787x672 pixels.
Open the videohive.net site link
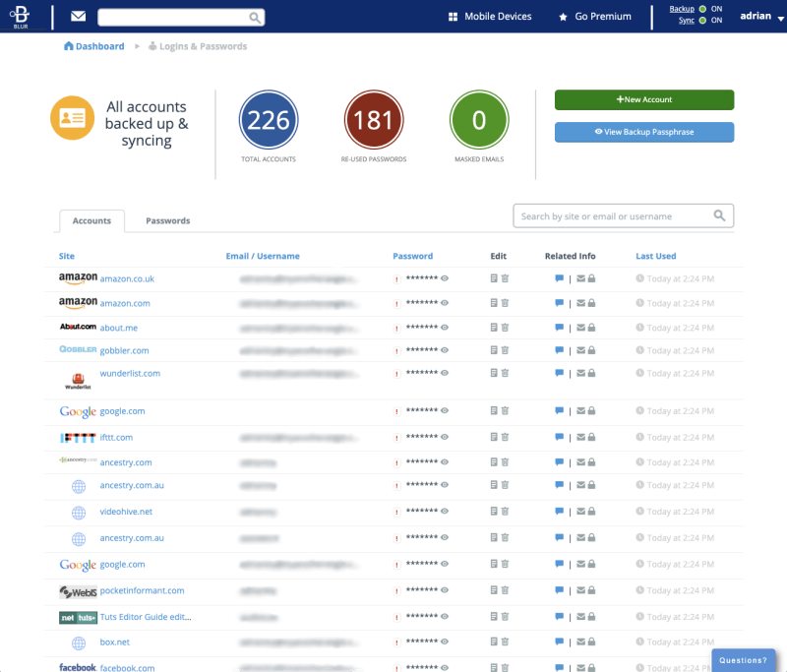(x=126, y=512)
